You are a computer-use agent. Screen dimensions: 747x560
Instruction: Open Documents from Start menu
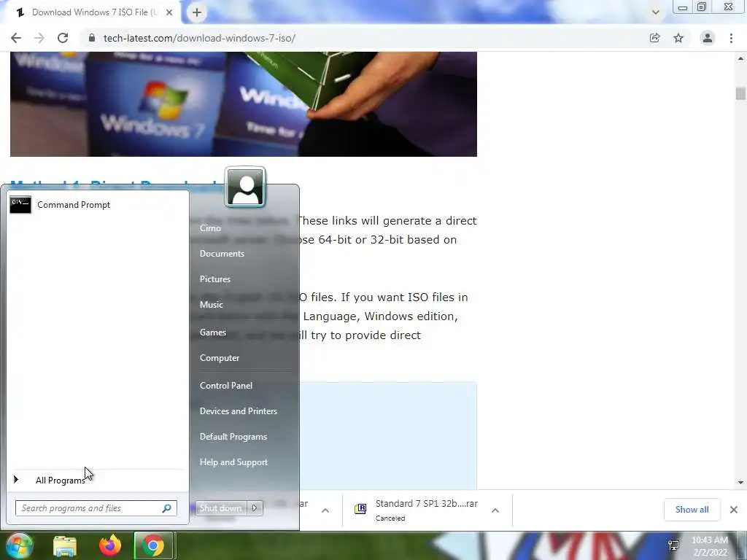coord(222,254)
